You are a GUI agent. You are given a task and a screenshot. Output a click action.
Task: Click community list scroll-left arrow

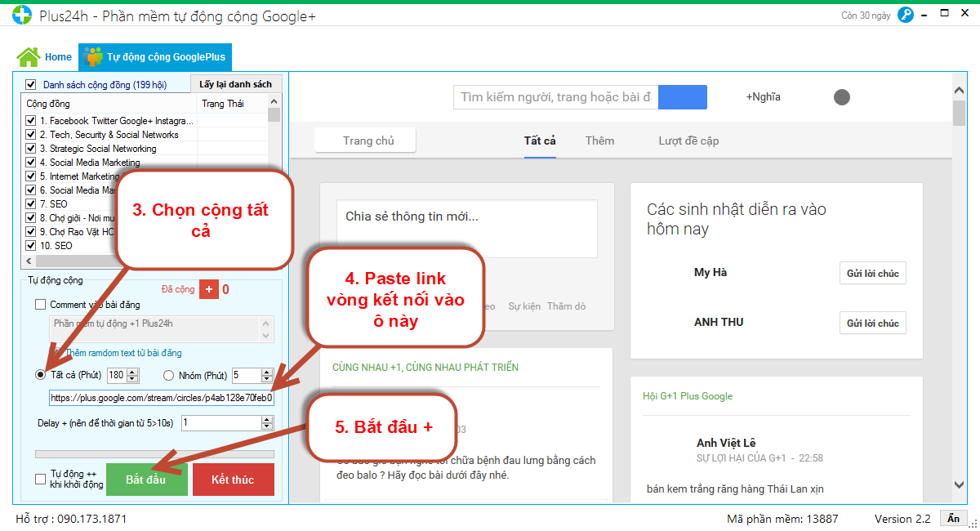click(x=29, y=261)
